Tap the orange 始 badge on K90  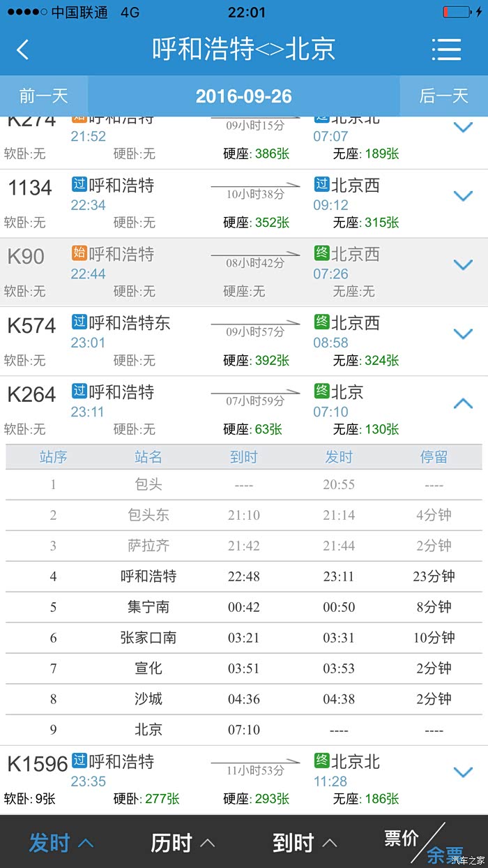pos(79,254)
